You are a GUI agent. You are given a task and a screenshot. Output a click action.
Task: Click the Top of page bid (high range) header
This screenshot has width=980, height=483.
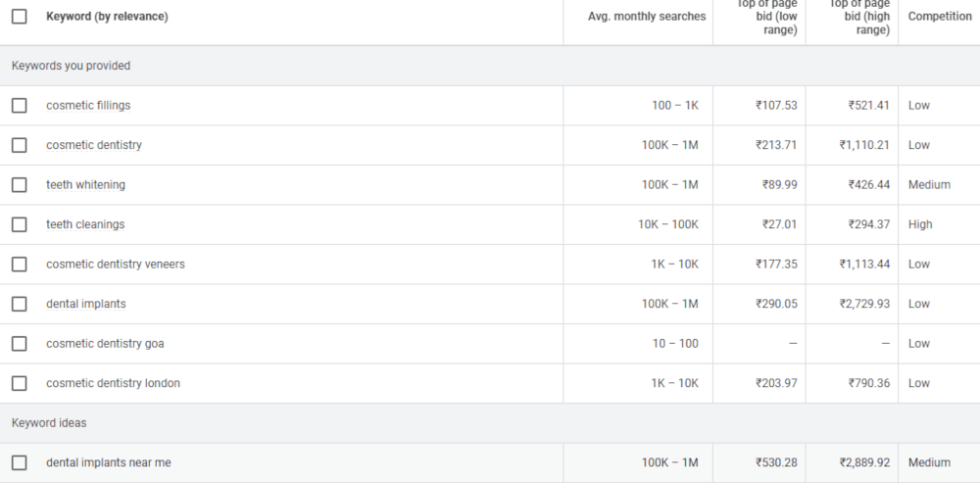[859, 18]
